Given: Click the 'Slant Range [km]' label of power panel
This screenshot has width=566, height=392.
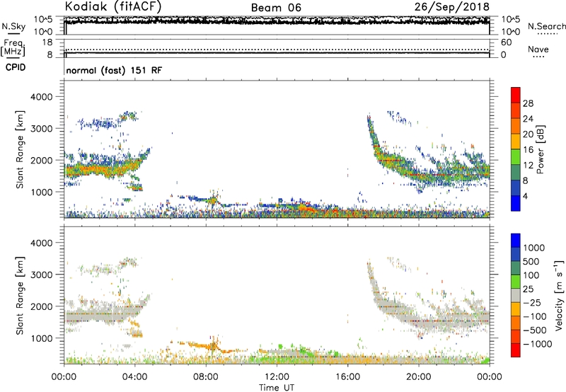Looking at the screenshot, I should (x=21, y=149).
